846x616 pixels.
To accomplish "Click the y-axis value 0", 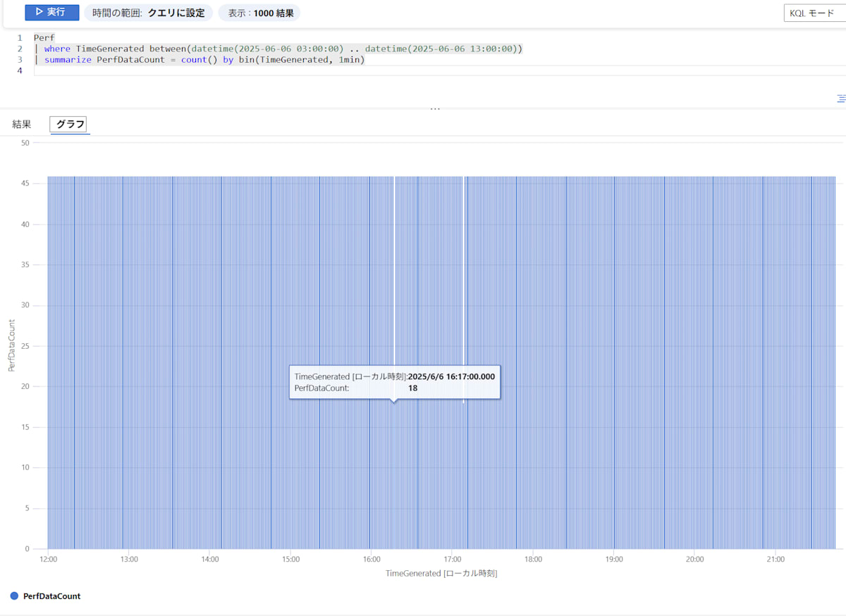I will 27,549.
